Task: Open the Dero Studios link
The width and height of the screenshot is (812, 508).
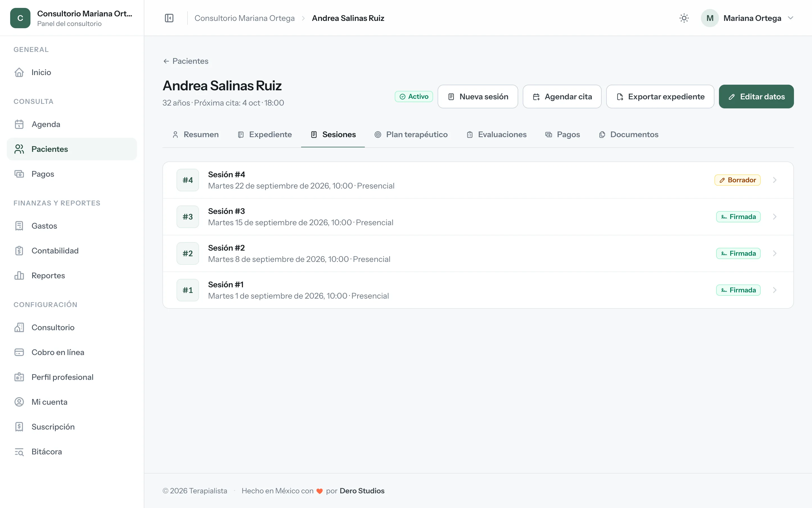Action: [x=362, y=491]
